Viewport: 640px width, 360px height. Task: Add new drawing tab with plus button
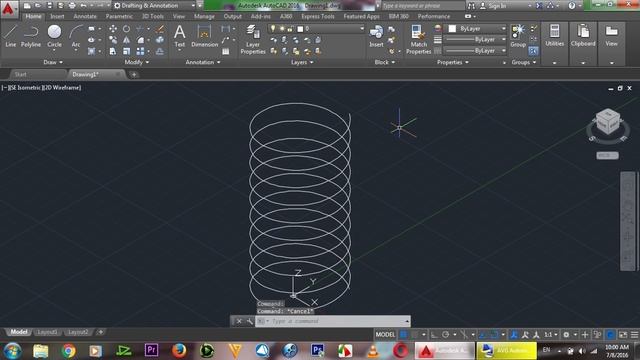click(134, 74)
